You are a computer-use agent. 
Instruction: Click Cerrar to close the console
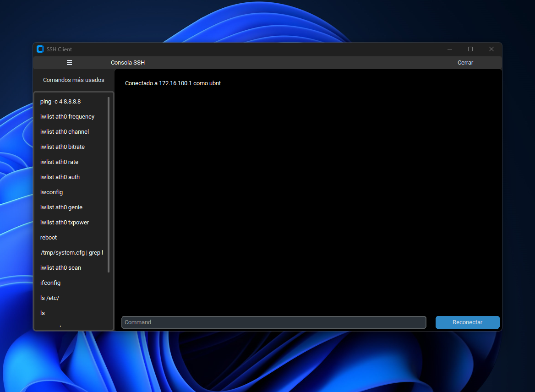465,63
